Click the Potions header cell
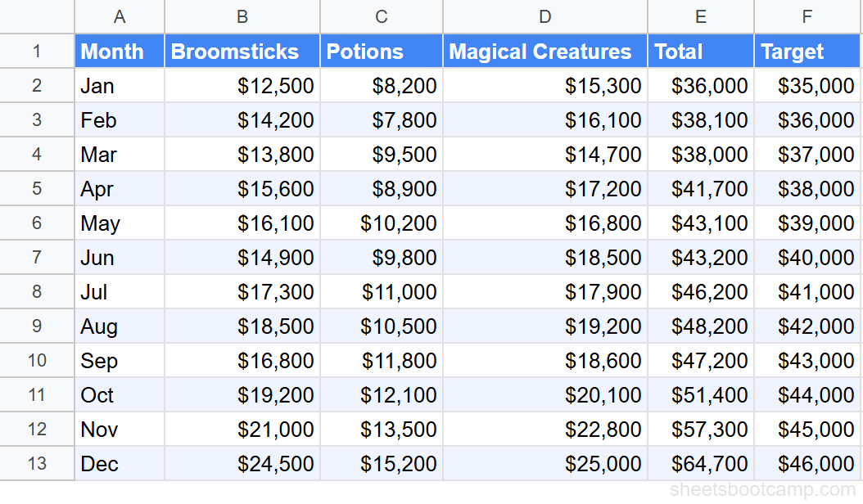 (382, 52)
